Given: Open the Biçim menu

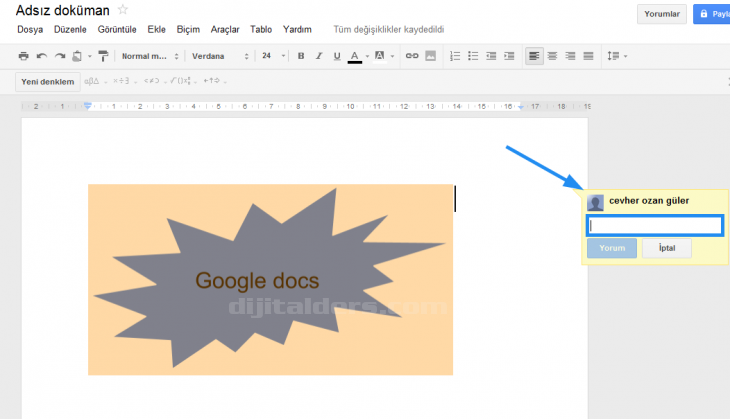Looking at the screenshot, I should point(188,29).
